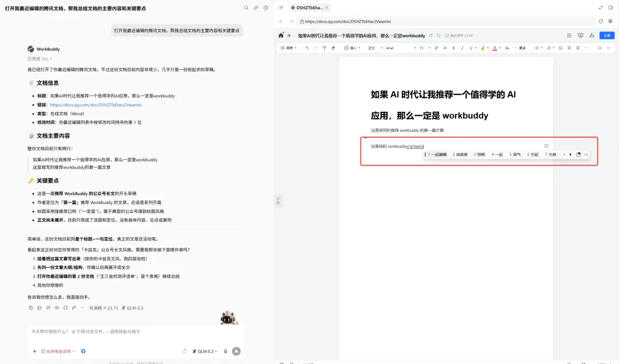Open the 正文 paragraph style dropdown
The width and height of the screenshot is (619, 364).
click(375, 48)
